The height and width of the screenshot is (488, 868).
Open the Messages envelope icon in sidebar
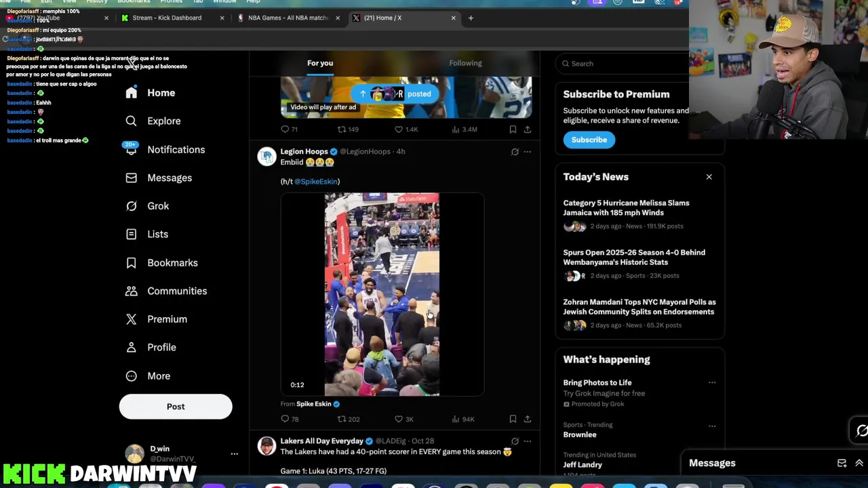[x=131, y=178]
